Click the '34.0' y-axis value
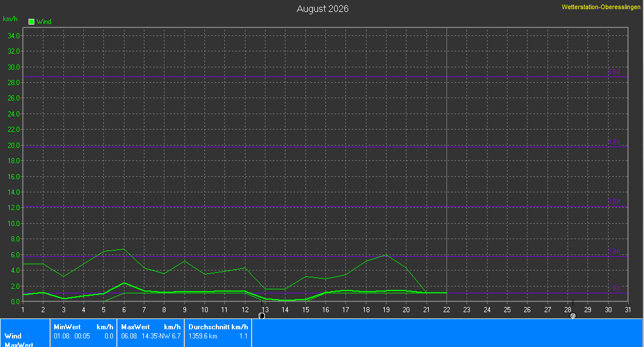 (x=14, y=36)
